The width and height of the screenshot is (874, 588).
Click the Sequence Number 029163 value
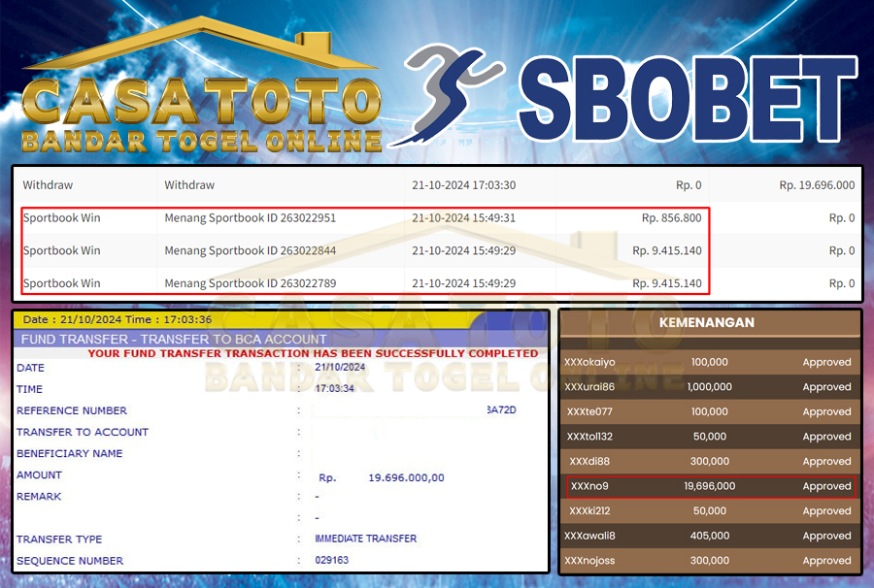(331, 561)
